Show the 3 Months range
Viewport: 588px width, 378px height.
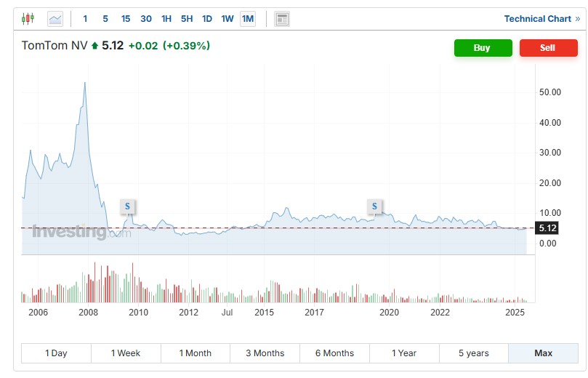point(265,353)
